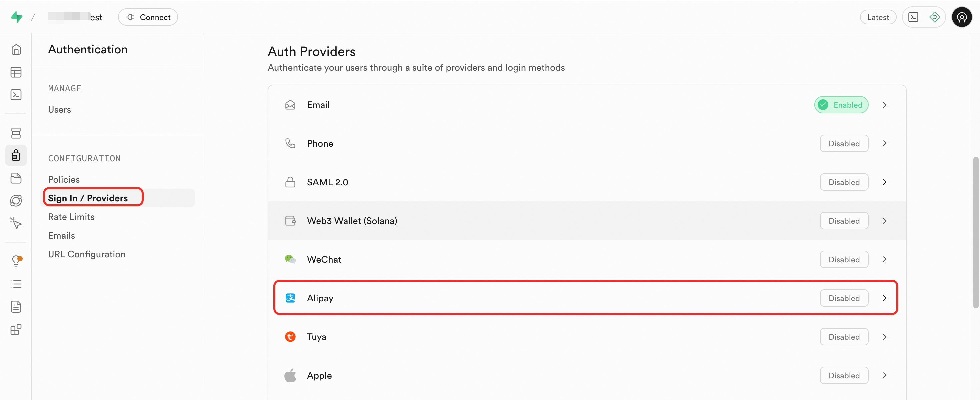
Task: Click the WeChat logo icon
Action: (x=290, y=259)
